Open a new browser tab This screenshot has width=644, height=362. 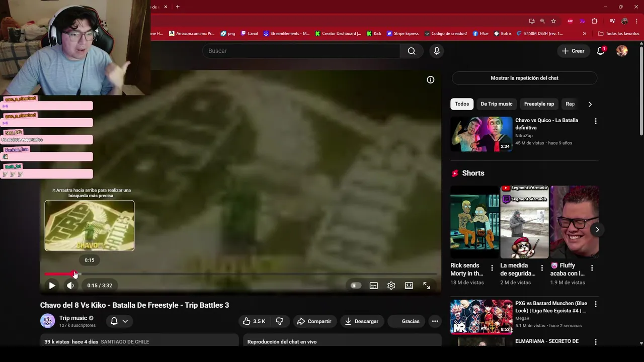point(178,7)
